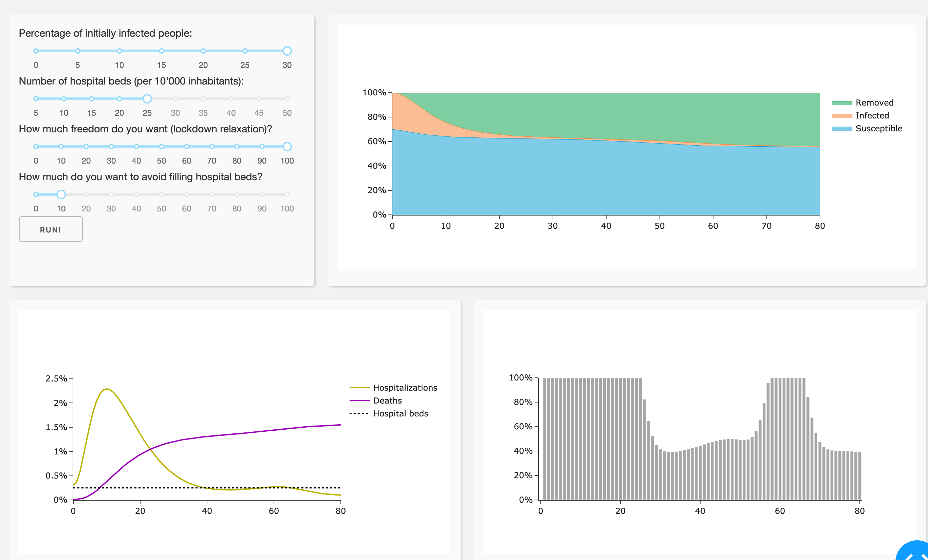Hide the Hospitalizations line via legend

405,388
